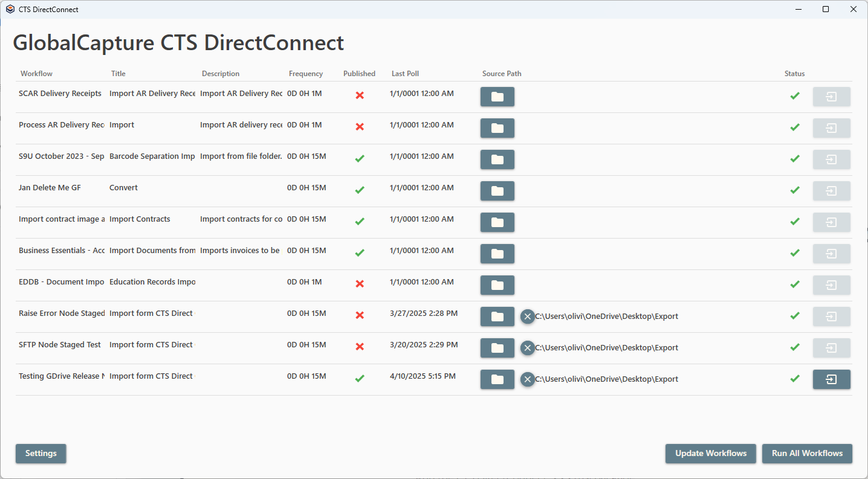Image resolution: width=868 pixels, height=479 pixels.
Task: Browse source folder for Jan Delete Me GF
Action: tap(497, 191)
